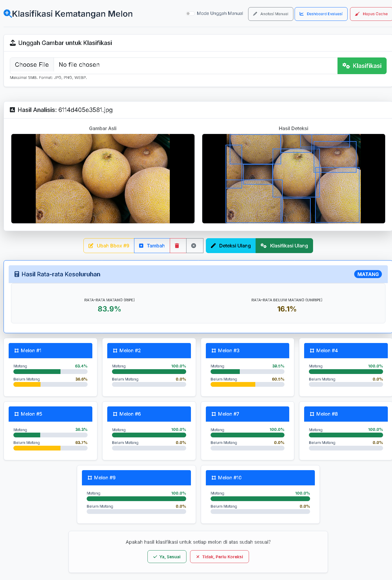392x580 pixels.
Task: Click the 83.9% ripe average value
Action: coord(109,309)
